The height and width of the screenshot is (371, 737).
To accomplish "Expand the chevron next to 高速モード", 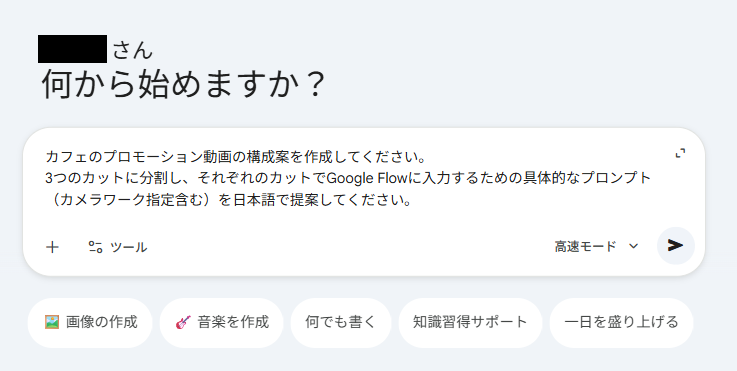I will point(634,246).
